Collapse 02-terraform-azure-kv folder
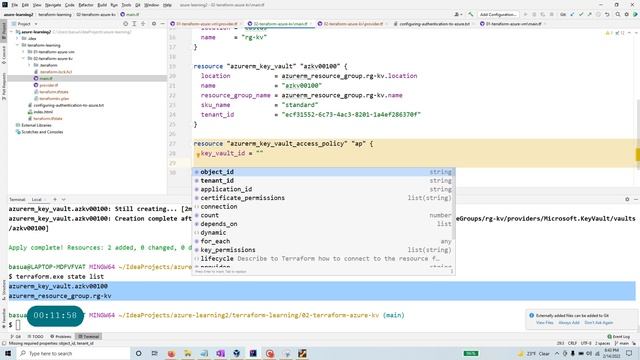Screen dimensions: 640x360 pos(24,58)
